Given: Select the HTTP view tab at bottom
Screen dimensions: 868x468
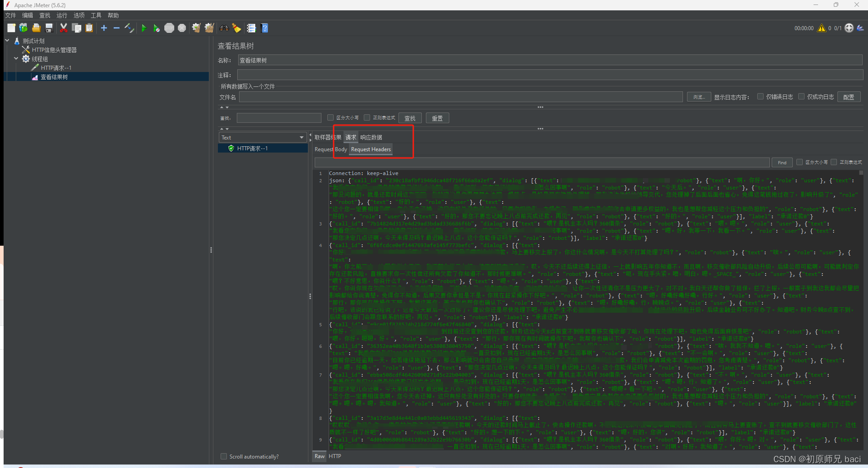Looking at the screenshot, I should (335, 456).
